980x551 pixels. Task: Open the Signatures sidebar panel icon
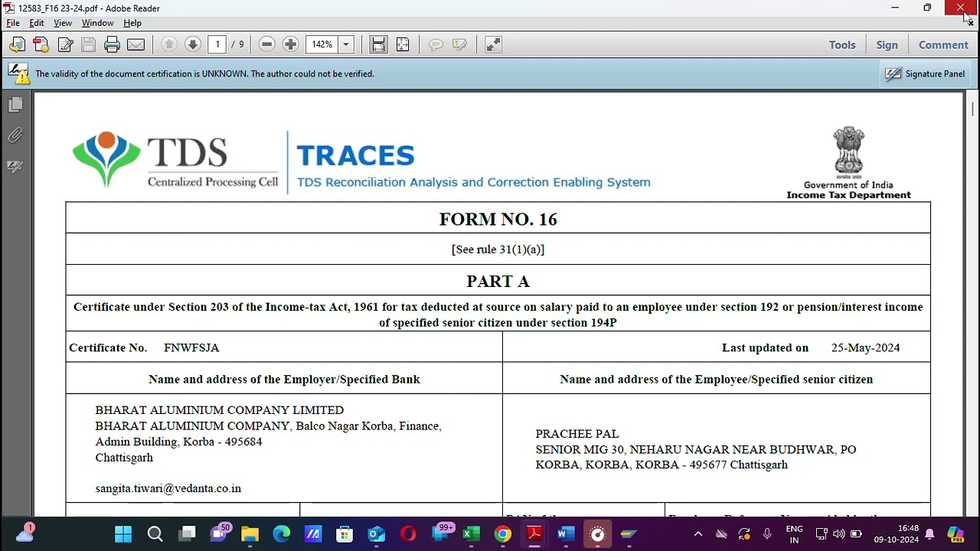[x=15, y=166]
